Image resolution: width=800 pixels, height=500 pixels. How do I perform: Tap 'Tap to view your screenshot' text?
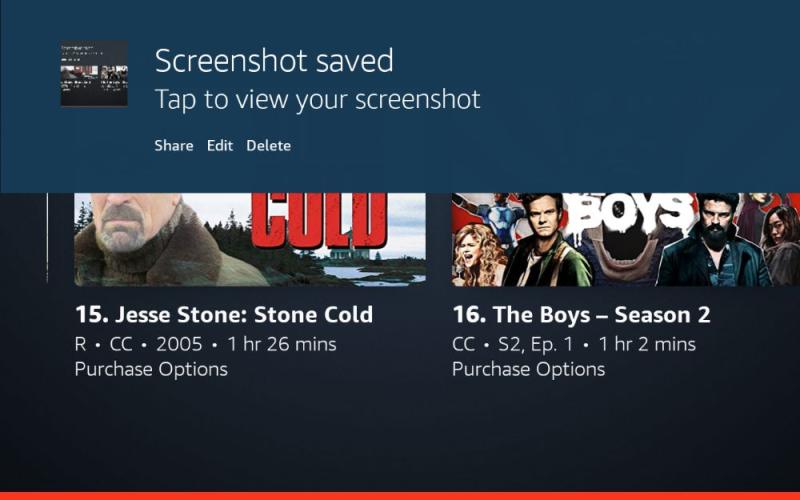(x=317, y=99)
